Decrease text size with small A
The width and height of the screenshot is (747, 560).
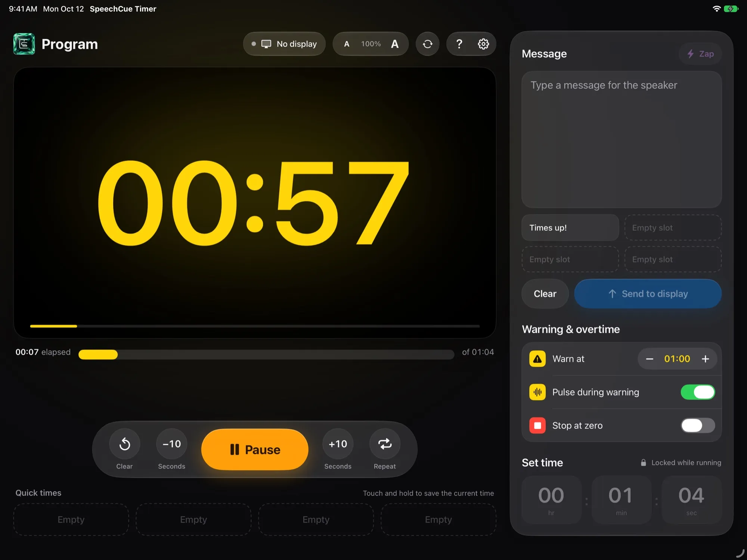point(347,44)
